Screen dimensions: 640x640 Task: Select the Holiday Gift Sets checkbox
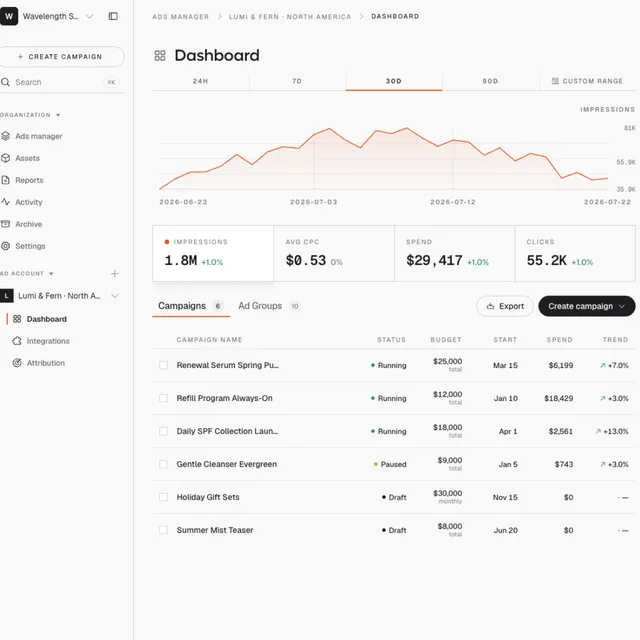coord(163,497)
